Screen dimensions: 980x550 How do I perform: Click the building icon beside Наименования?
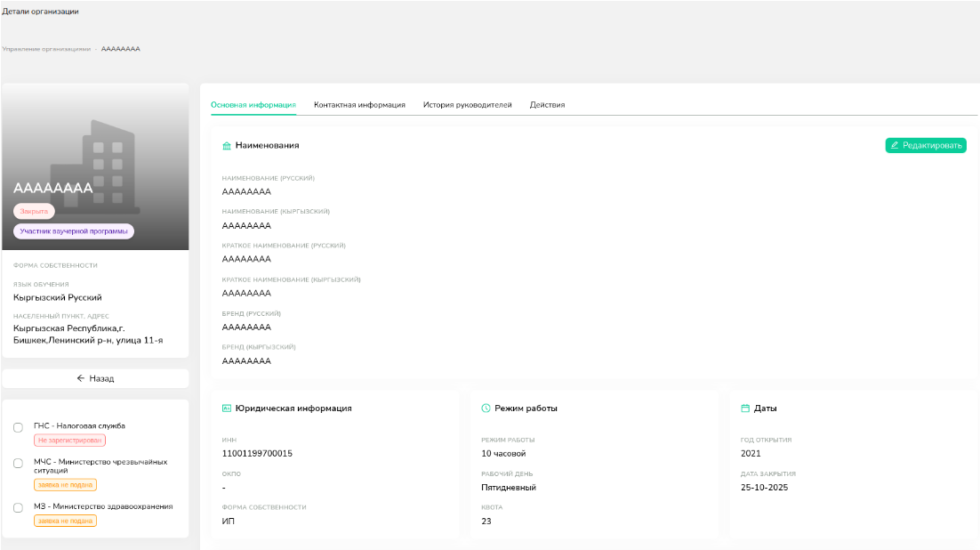(227, 146)
